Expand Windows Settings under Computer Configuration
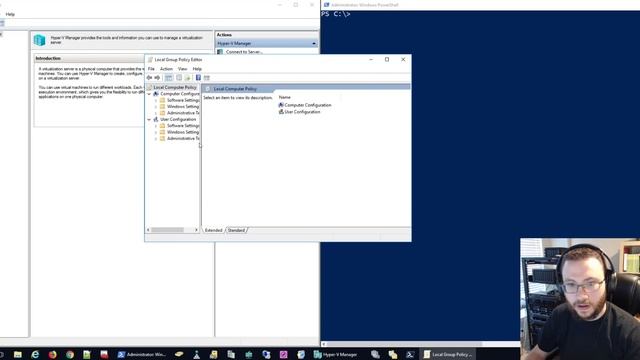Image resolution: width=640 pixels, height=360 pixels. pos(156,107)
